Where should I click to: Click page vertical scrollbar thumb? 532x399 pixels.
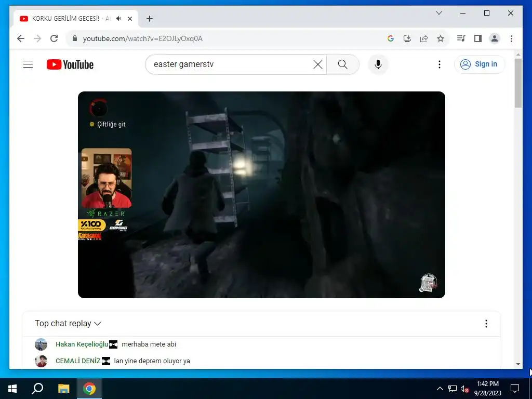pos(518,83)
